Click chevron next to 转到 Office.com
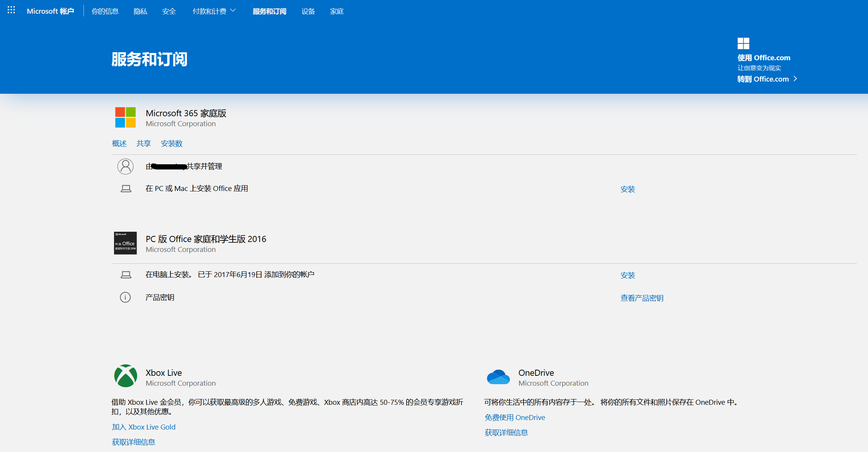The width and height of the screenshot is (868, 452). 796,79
